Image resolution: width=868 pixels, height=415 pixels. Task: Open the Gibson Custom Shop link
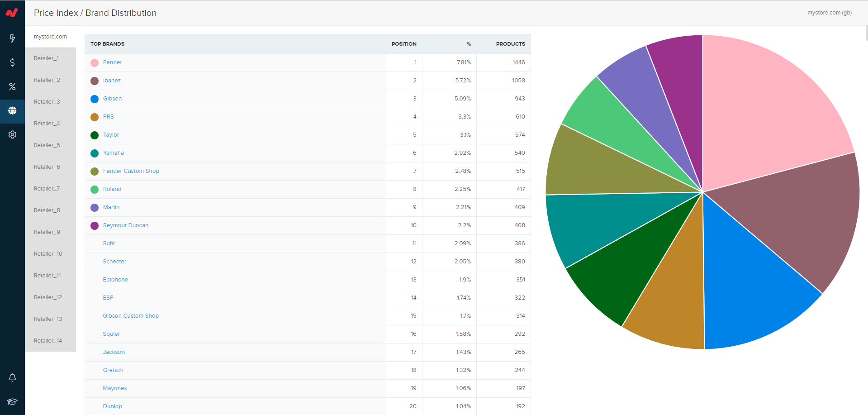click(x=131, y=316)
